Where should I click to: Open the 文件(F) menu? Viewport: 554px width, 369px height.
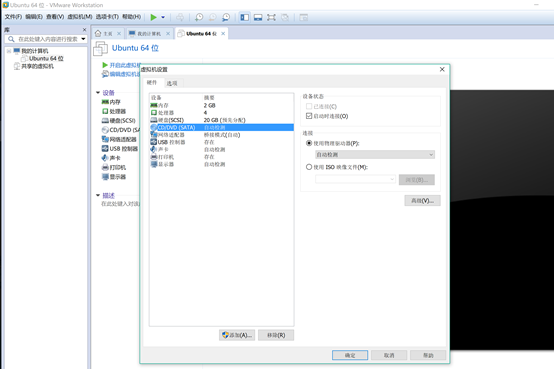tap(13, 17)
